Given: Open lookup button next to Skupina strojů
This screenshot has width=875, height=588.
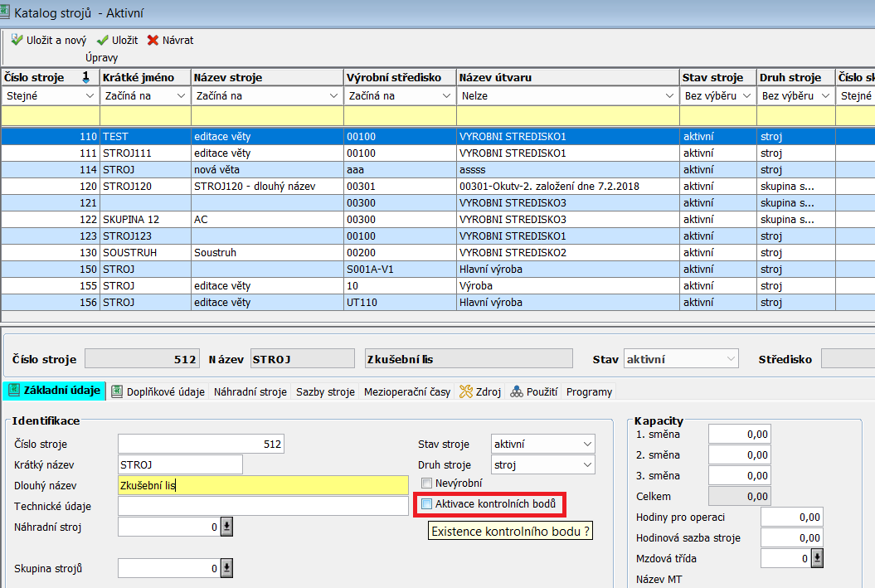Looking at the screenshot, I should click(226, 568).
